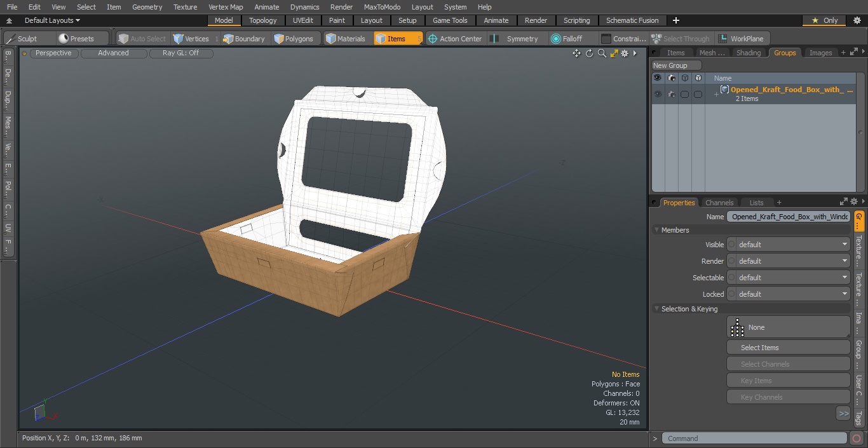
Task: Check the second box in the group row
Action: coord(698,94)
